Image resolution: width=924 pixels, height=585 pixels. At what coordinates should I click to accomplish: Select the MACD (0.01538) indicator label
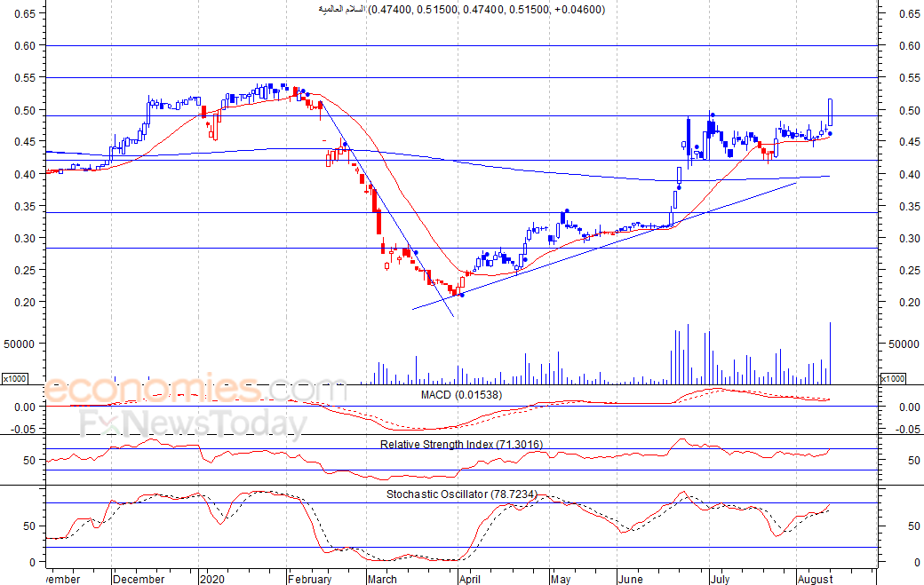[460, 394]
